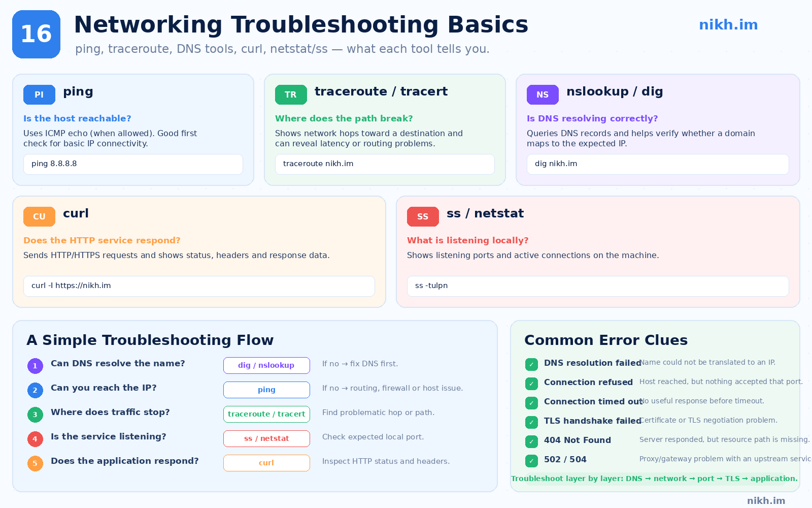Select step 1 circle for DNS resolution
This screenshot has height=508, width=812.
click(x=35, y=366)
